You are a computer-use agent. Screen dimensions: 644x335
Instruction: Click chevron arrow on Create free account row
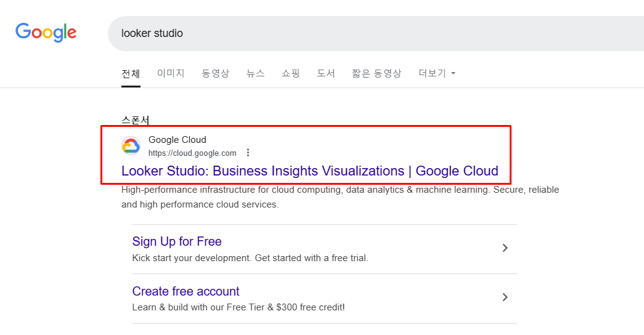[x=505, y=297]
